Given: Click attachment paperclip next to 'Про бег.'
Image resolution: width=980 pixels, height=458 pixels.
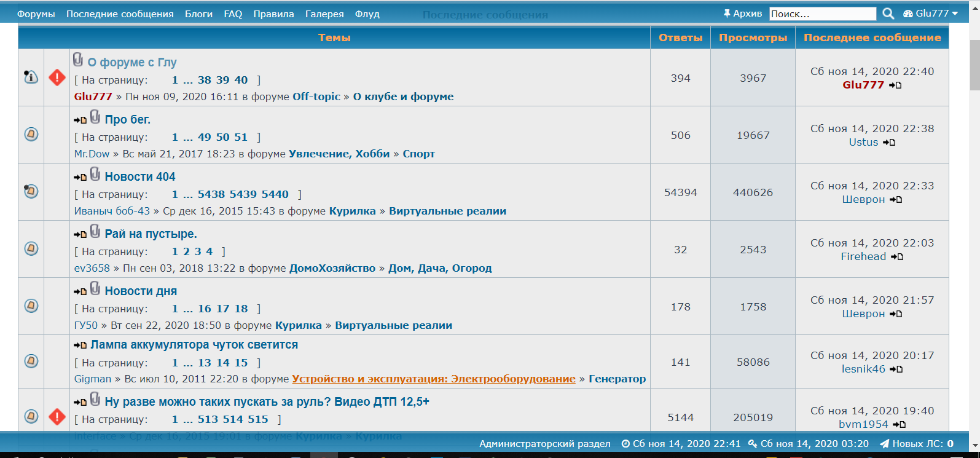Looking at the screenshot, I should tap(95, 117).
